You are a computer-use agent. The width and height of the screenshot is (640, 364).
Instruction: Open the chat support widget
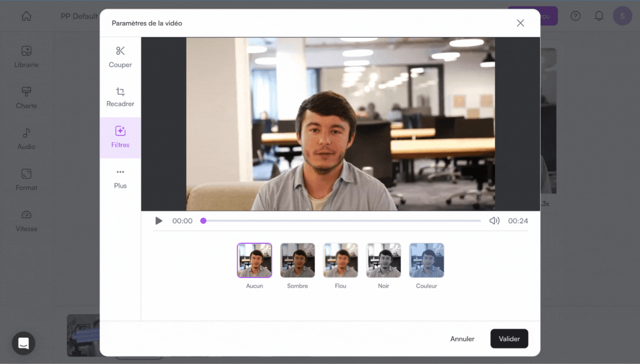[x=24, y=343]
